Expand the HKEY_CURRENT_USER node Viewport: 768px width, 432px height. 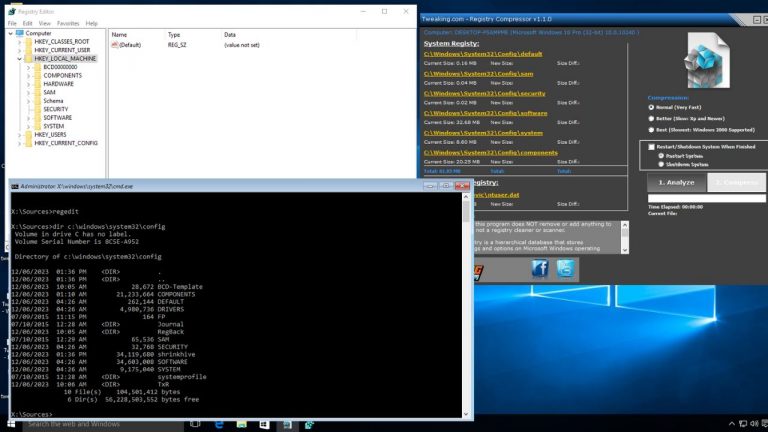[x=20, y=50]
